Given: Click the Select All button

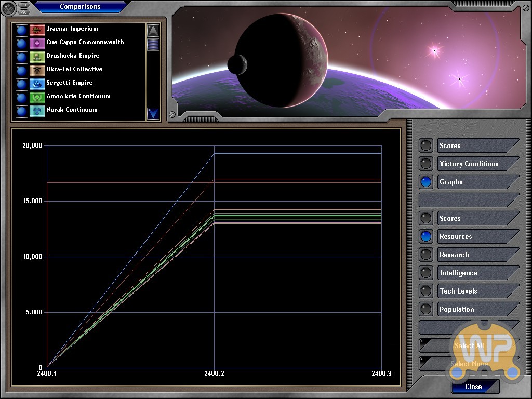Looking at the screenshot, I should (x=469, y=345).
